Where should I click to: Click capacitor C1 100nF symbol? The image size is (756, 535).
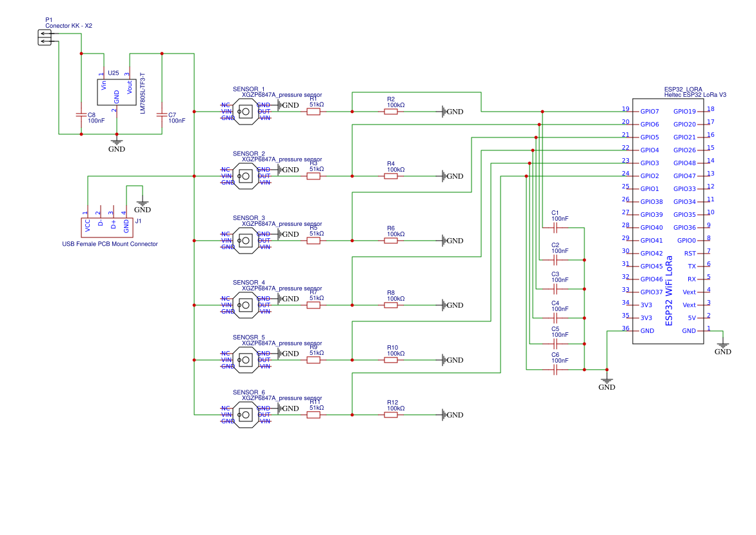tap(555, 228)
